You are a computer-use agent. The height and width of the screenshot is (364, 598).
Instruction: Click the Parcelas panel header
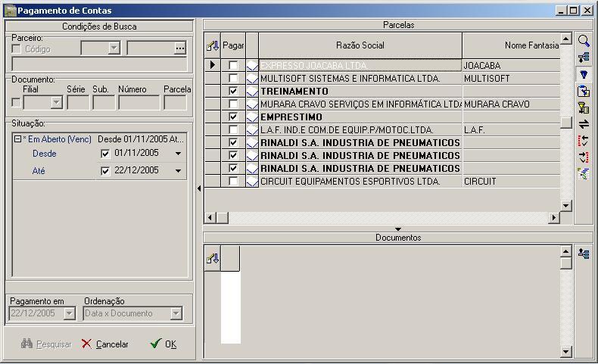[398, 25]
